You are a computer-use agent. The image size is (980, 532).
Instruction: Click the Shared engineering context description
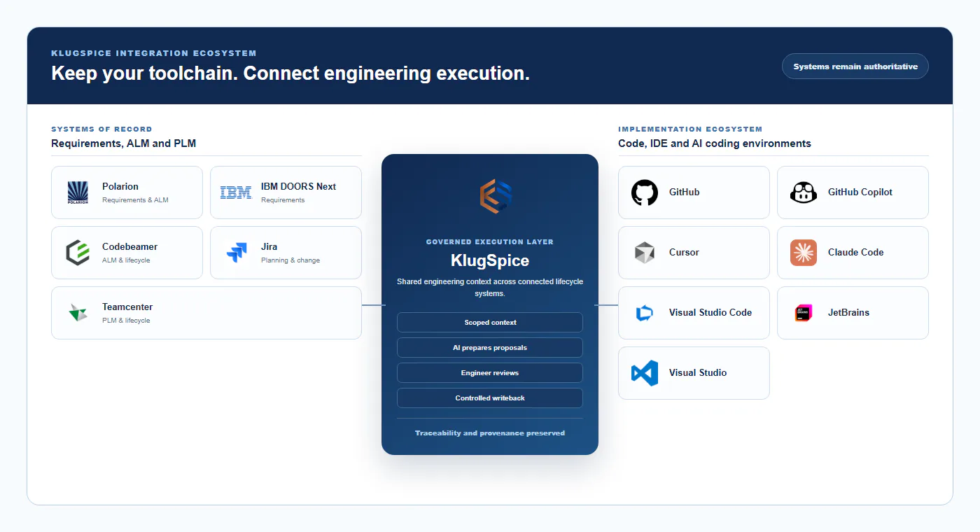[x=490, y=288]
